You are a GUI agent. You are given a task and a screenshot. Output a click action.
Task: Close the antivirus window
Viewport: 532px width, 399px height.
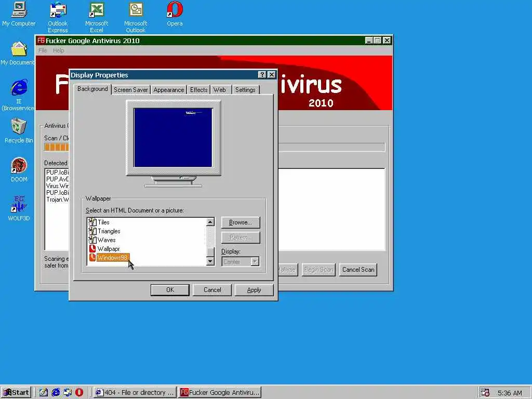coord(387,41)
